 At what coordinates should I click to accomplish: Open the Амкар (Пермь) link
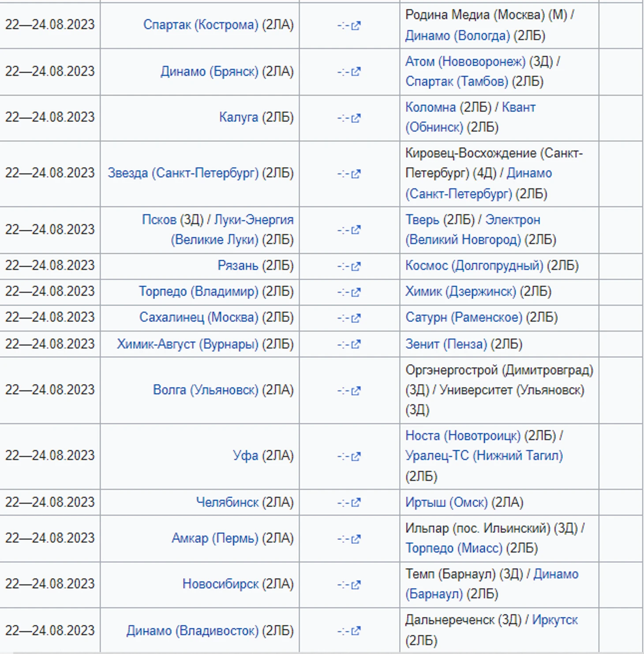pyautogui.click(x=215, y=538)
